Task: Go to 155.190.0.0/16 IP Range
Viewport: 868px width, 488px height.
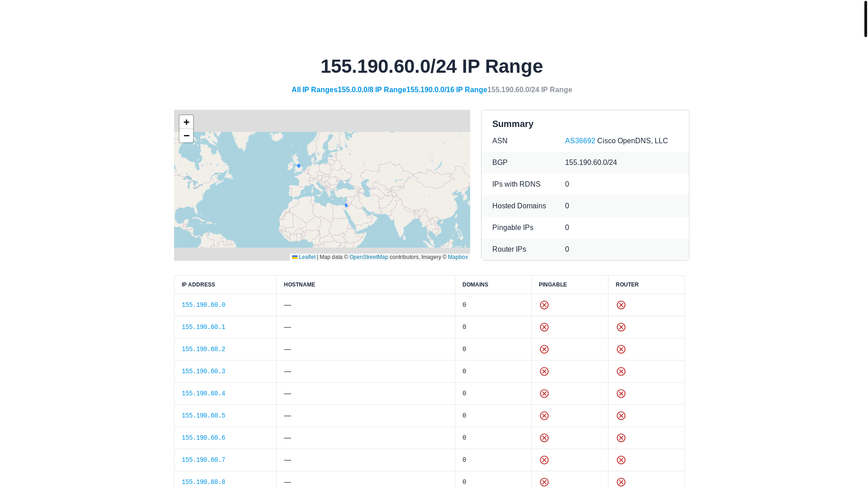Action: click(x=447, y=89)
